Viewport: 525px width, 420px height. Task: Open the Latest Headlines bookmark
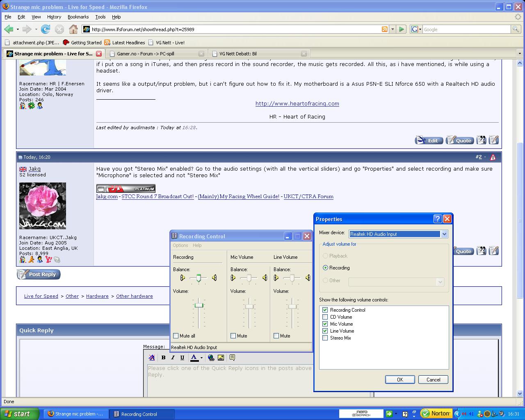tap(125, 42)
